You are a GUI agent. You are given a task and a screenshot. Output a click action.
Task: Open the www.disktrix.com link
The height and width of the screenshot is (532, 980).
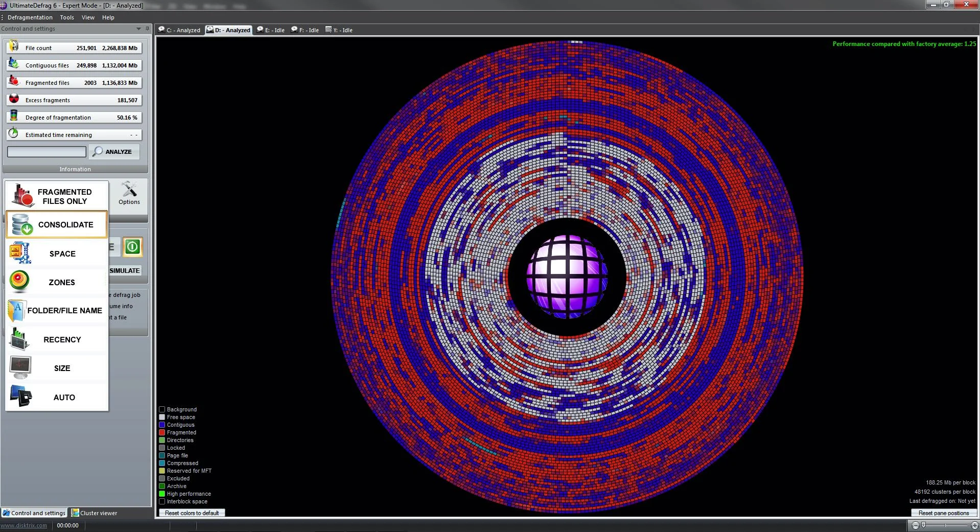click(x=24, y=525)
